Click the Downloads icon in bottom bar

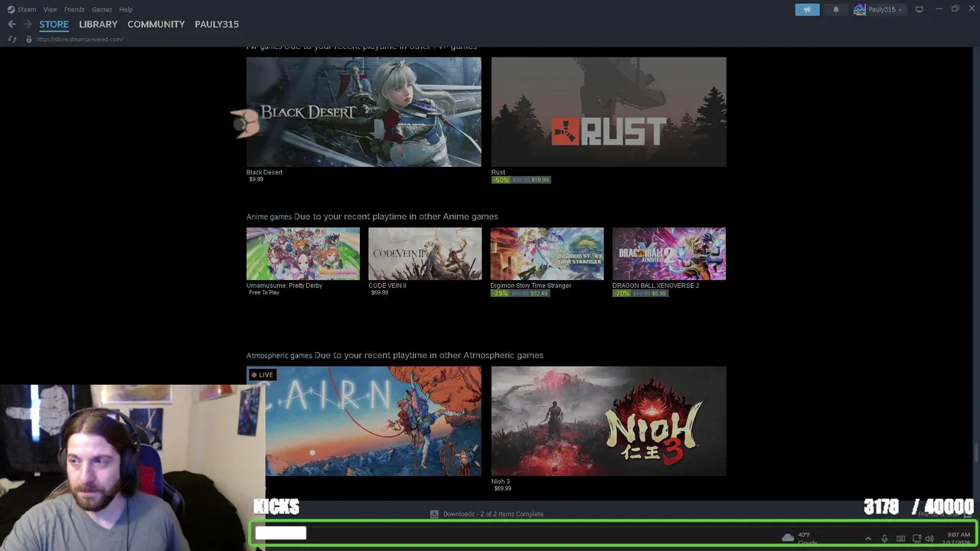click(434, 514)
